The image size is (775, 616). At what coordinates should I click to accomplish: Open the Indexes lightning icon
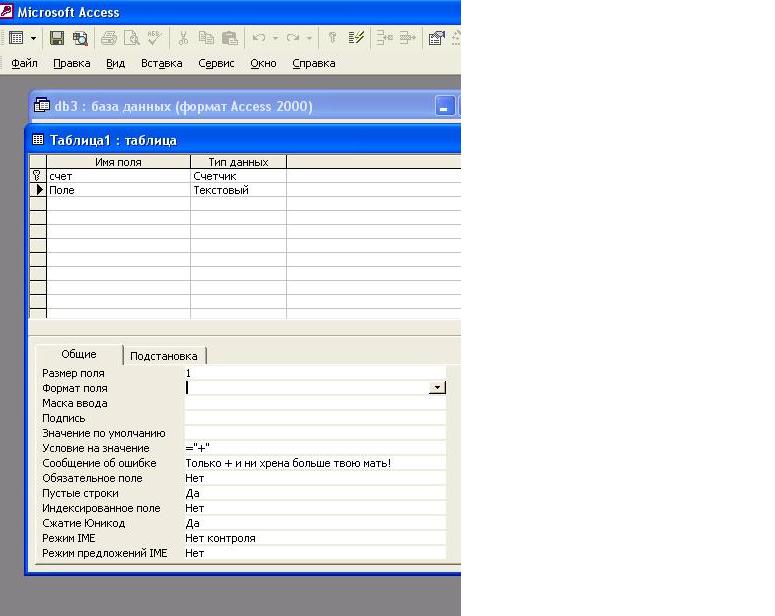(356, 38)
